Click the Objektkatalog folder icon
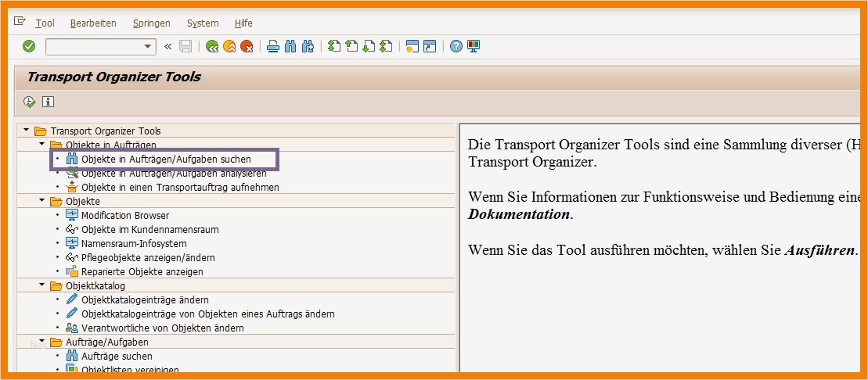The height and width of the screenshot is (380, 868). click(x=56, y=286)
